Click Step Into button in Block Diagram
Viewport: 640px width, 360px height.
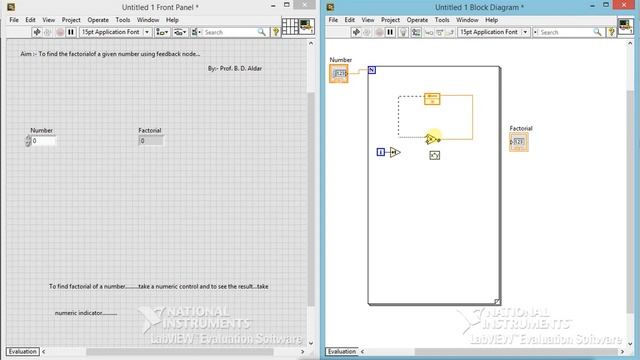point(429,32)
